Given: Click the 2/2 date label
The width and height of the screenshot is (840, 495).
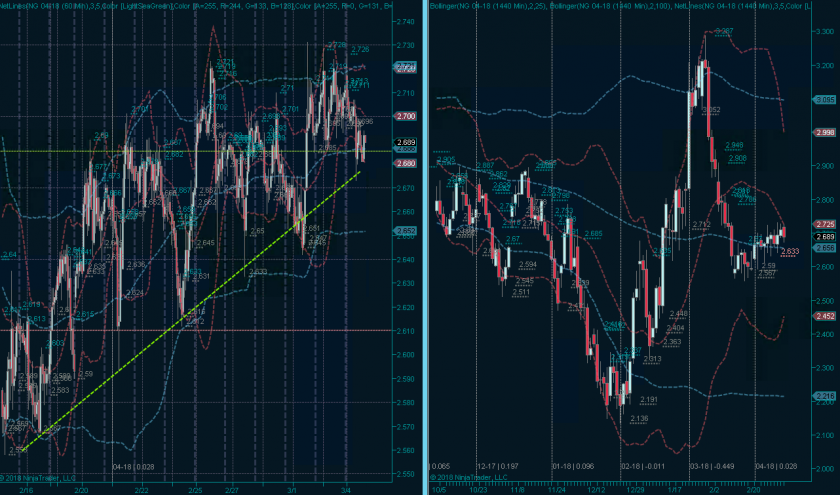Looking at the screenshot, I should point(714,490).
